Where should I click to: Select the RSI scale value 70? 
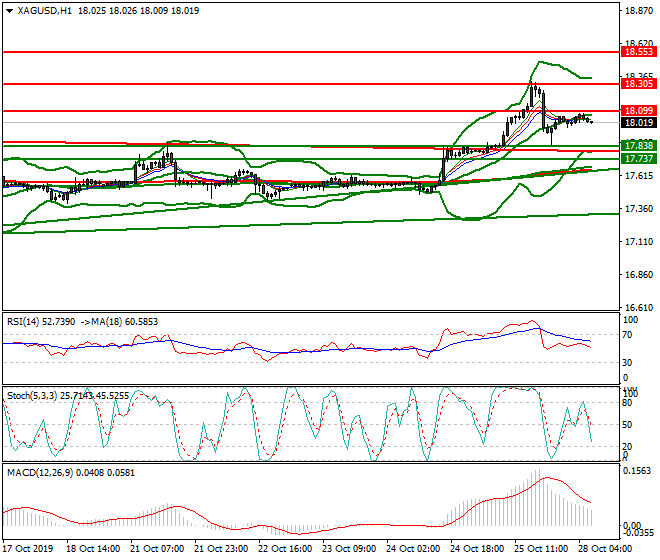(x=627, y=335)
